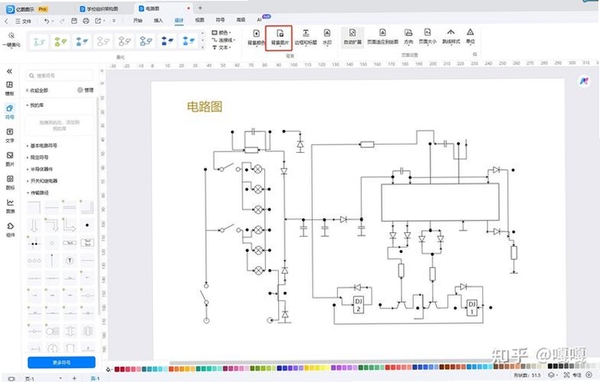Click the DJ 2 component in the circuit

pyautogui.click(x=358, y=305)
